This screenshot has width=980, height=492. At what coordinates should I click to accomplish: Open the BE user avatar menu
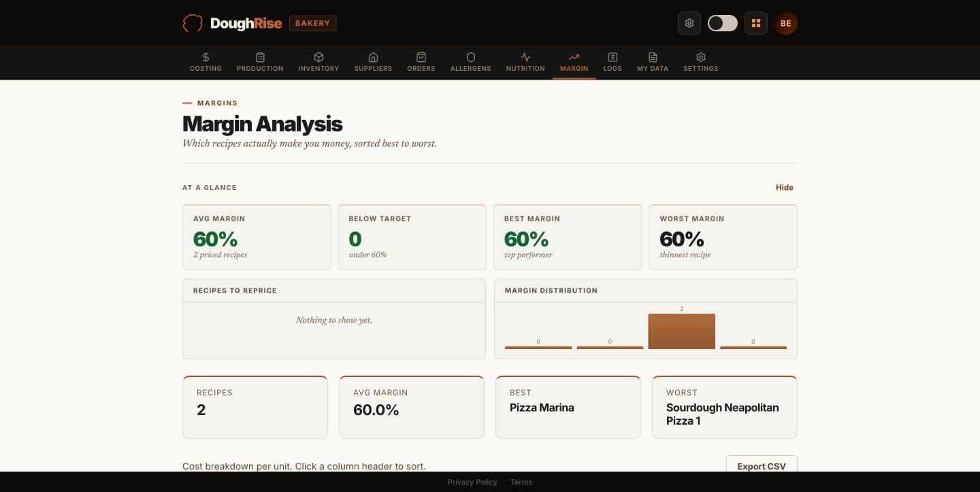tap(786, 23)
